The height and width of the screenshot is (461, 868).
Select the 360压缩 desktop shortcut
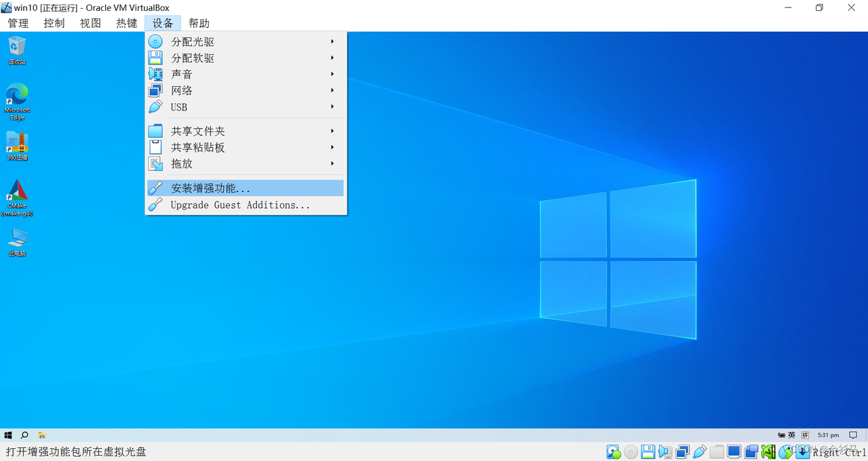click(17, 146)
